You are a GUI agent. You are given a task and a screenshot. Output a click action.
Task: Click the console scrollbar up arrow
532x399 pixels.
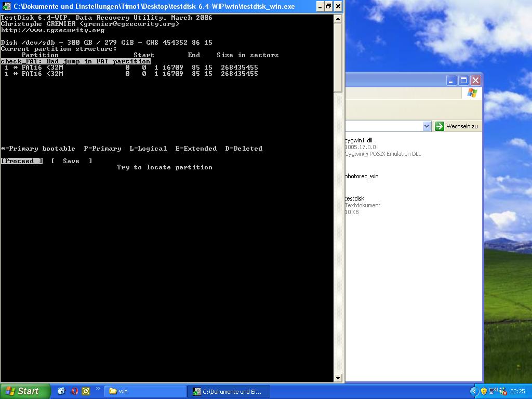tap(338, 19)
